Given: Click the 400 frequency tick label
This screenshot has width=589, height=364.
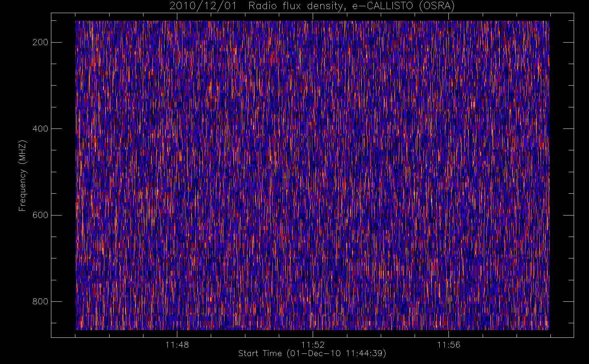Looking at the screenshot, I should tap(40, 129).
